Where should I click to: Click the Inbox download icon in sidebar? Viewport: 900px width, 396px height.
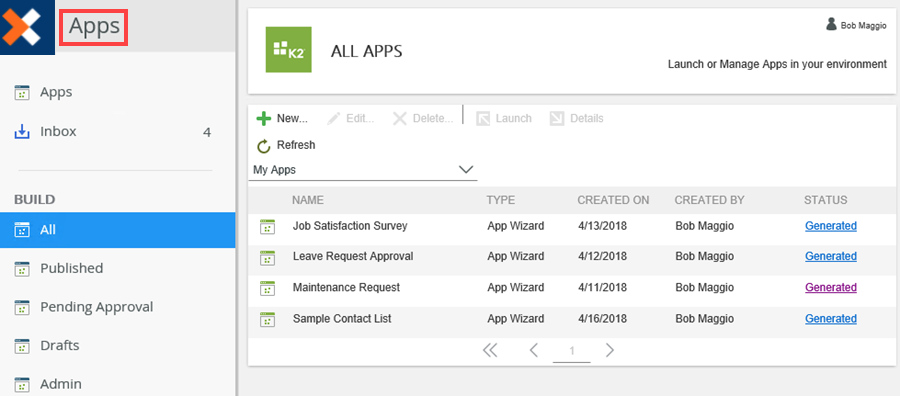[x=21, y=132]
